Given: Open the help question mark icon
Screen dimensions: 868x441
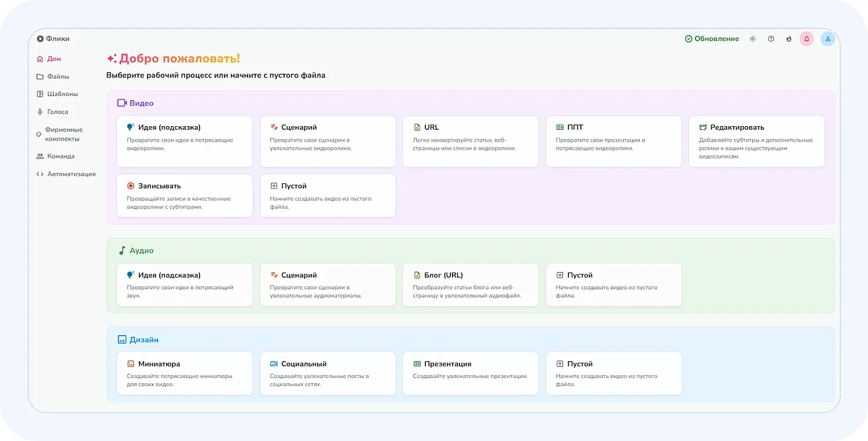Looking at the screenshot, I should [x=771, y=39].
